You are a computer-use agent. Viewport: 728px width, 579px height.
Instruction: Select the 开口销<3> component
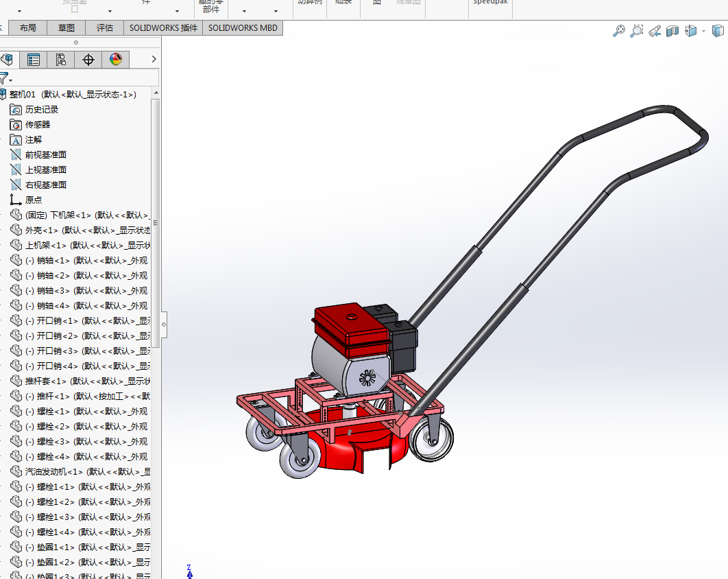pyautogui.click(x=80, y=351)
